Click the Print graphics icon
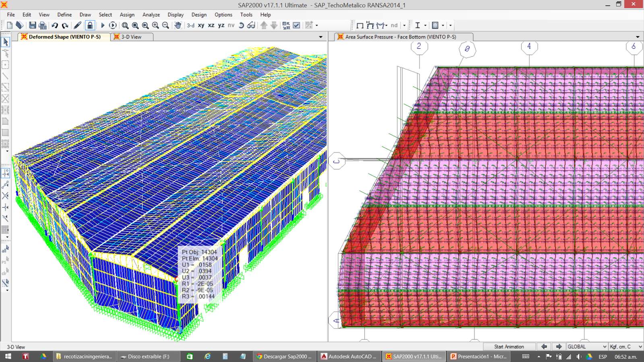 click(43, 25)
